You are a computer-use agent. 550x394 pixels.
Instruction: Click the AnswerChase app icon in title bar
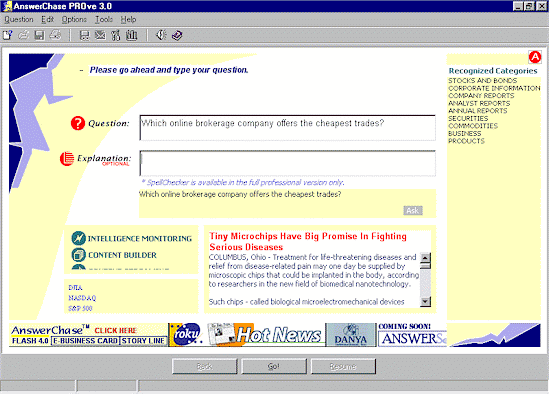point(7,6)
